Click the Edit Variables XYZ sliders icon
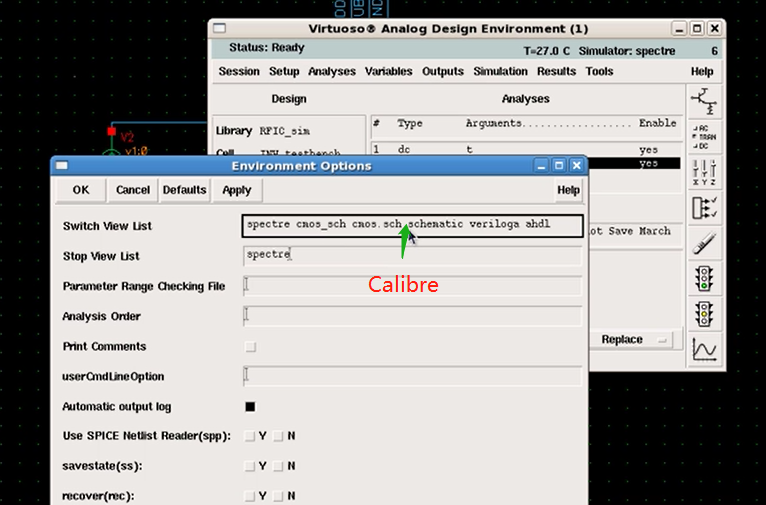Image resolution: width=766 pixels, height=505 pixels. [x=704, y=172]
